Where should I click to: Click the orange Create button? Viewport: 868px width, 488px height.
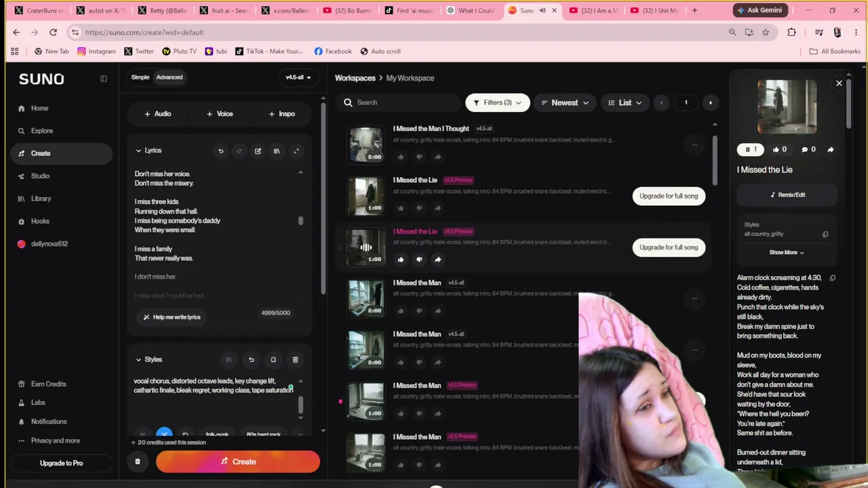click(238, 462)
